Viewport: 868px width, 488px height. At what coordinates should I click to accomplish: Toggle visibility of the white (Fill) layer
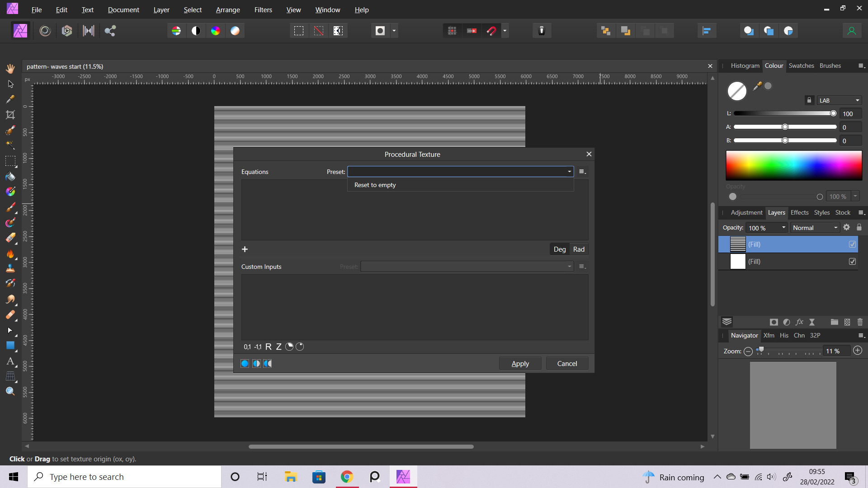(852, 262)
